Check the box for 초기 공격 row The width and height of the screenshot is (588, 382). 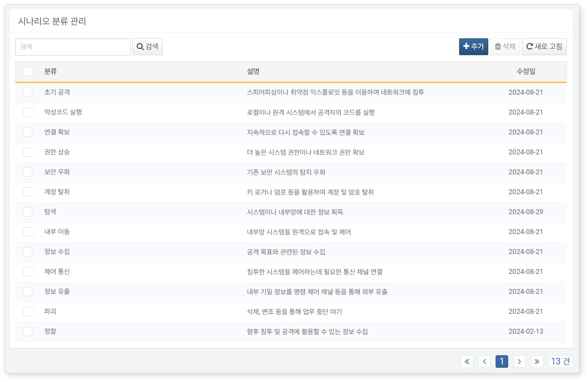pos(28,92)
